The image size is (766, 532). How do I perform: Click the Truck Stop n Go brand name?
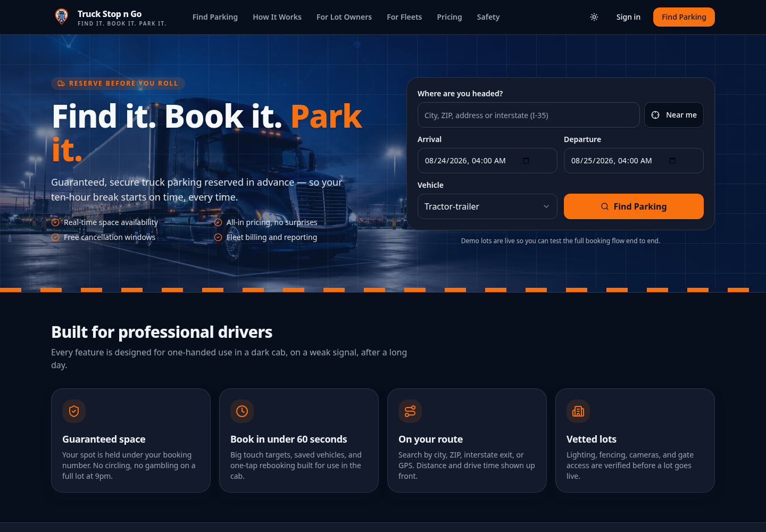coord(110,14)
